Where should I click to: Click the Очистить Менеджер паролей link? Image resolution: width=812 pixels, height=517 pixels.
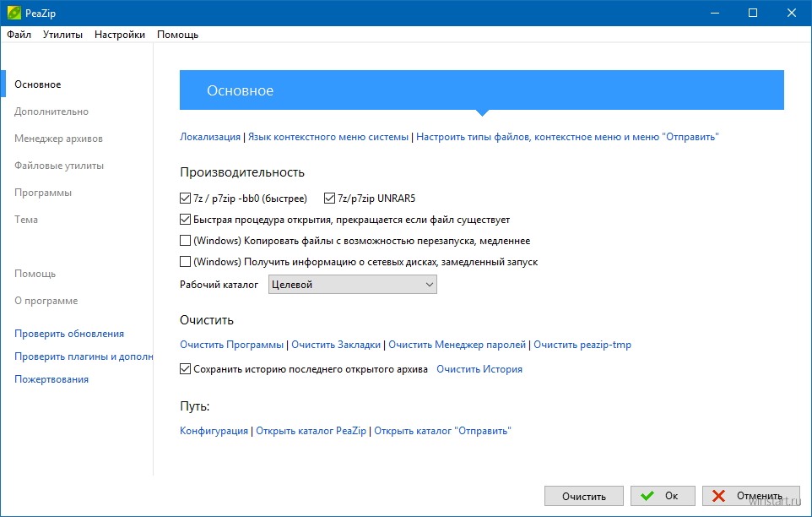tap(457, 345)
